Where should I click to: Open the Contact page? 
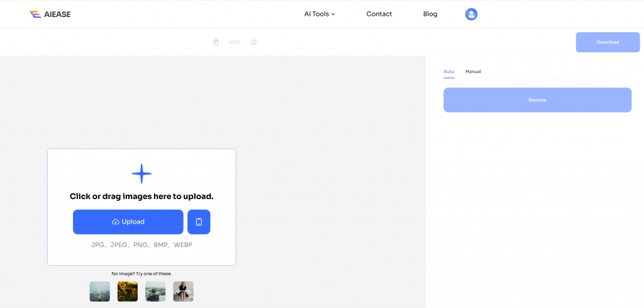pyautogui.click(x=379, y=14)
